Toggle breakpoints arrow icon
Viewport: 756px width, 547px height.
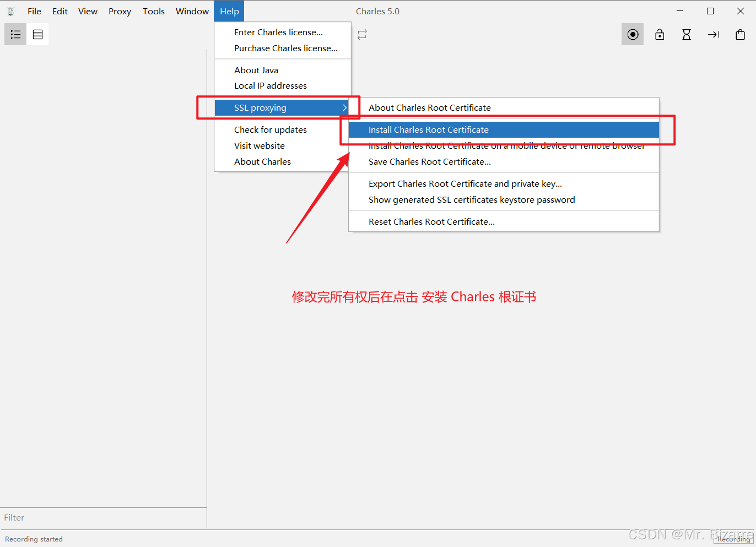(x=714, y=34)
